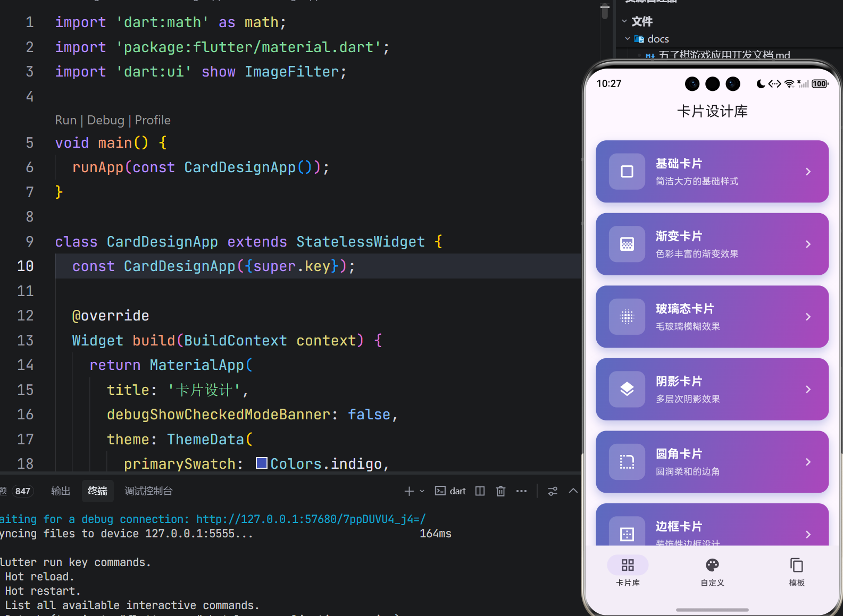Kill terminal with trash icon
The width and height of the screenshot is (843, 616).
tap(500, 491)
